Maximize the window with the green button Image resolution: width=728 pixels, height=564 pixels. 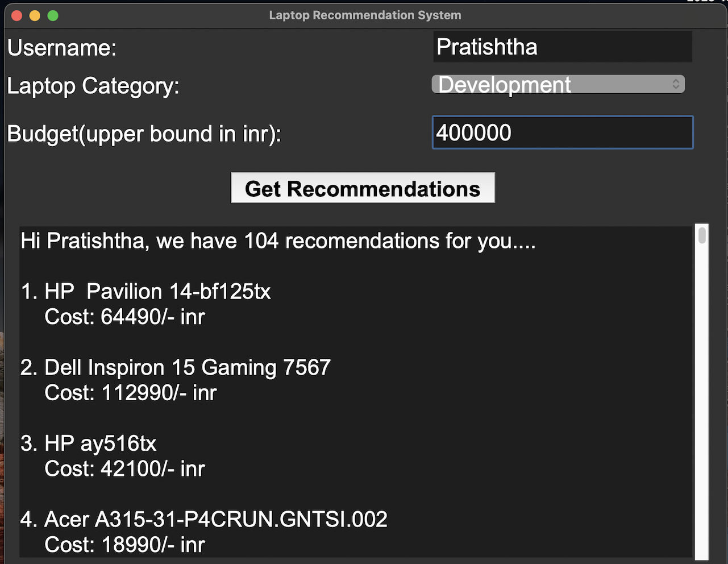pyautogui.click(x=53, y=16)
